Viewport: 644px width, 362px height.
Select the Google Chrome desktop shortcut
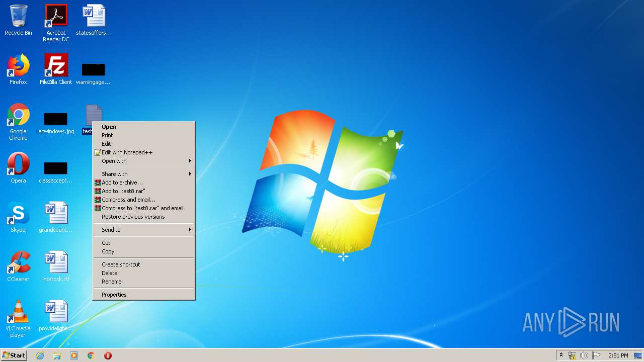tap(18, 122)
